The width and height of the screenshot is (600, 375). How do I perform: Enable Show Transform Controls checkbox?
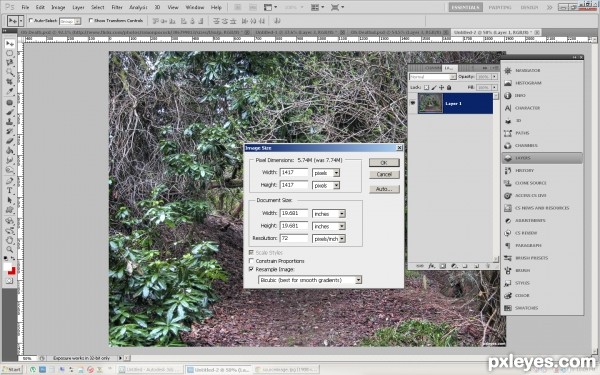pos(91,20)
